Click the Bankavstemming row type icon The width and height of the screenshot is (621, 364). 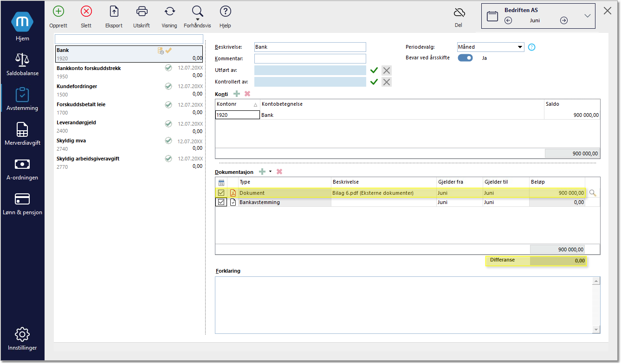233,202
